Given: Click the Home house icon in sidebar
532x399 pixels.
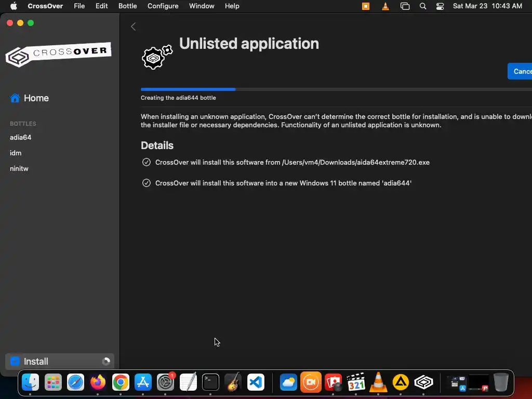Looking at the screenshot, I should point(15,98).
